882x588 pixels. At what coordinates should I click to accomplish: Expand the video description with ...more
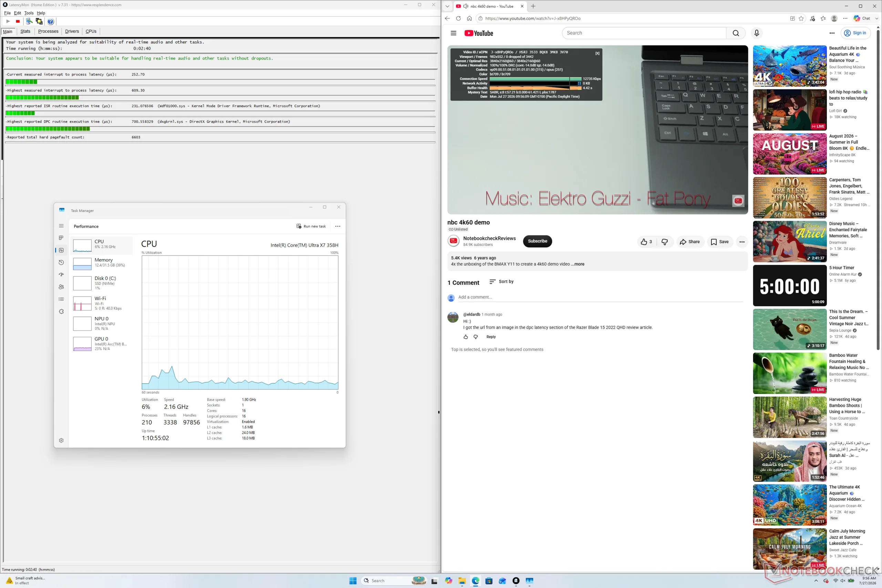pyautogui.click(x=577, y=264)
